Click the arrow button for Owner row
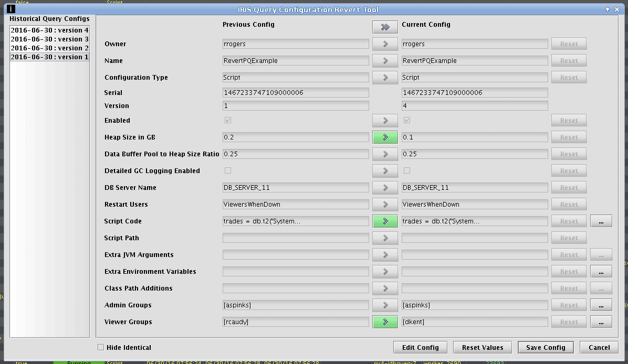 pos(385,44)
